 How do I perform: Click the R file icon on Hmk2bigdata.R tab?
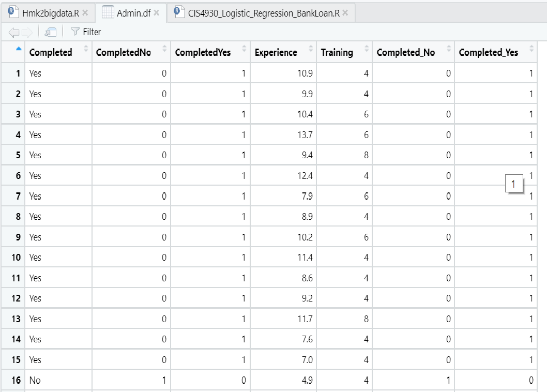pyautogui.click(x=13, y=12)
